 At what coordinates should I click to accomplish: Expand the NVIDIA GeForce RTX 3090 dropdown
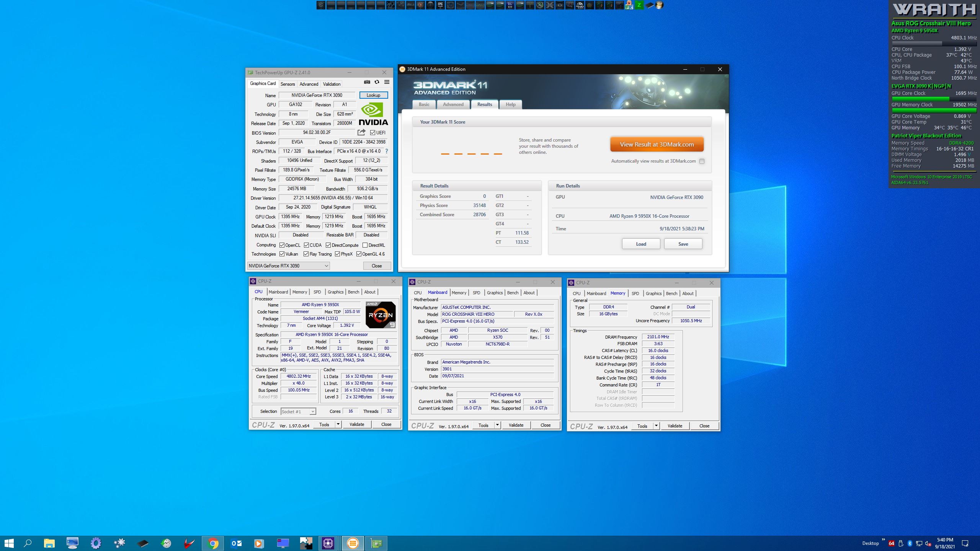326,266
